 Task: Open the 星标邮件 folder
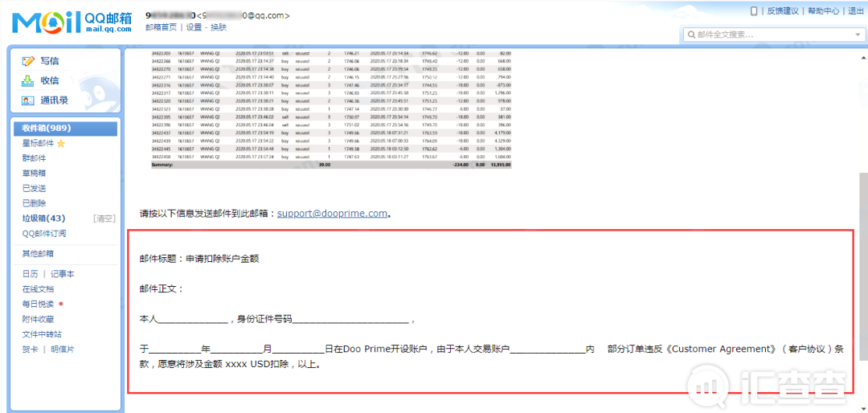point(39,143)
